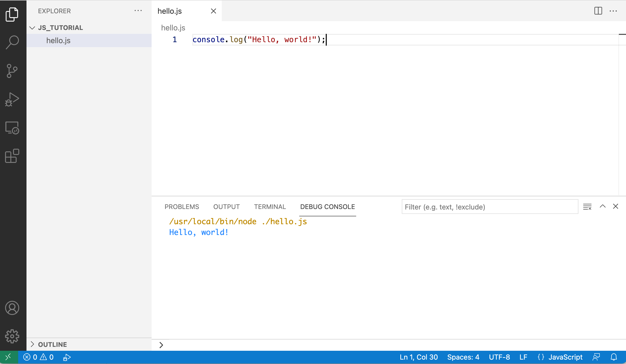
Task: Split the editor to the right
Action: point(598,11)
